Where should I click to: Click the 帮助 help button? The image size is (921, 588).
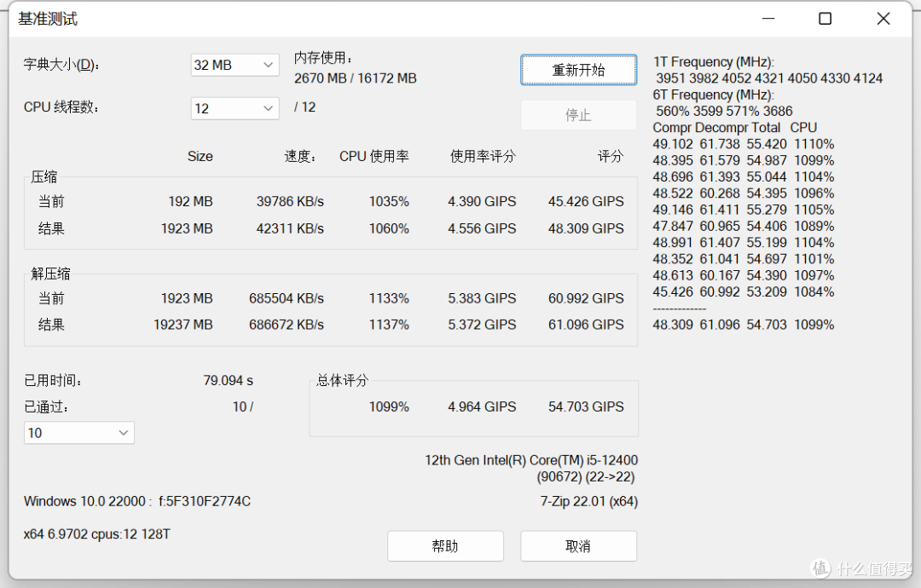[x=445, y=546]
